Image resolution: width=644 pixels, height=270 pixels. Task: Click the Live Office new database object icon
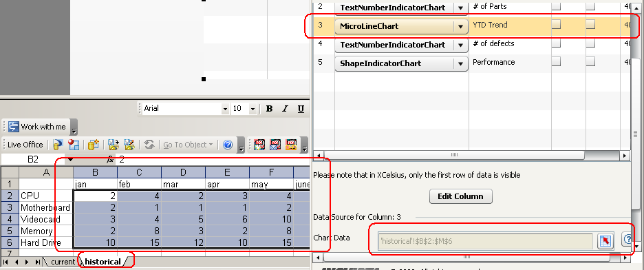[x=94, y=145]
